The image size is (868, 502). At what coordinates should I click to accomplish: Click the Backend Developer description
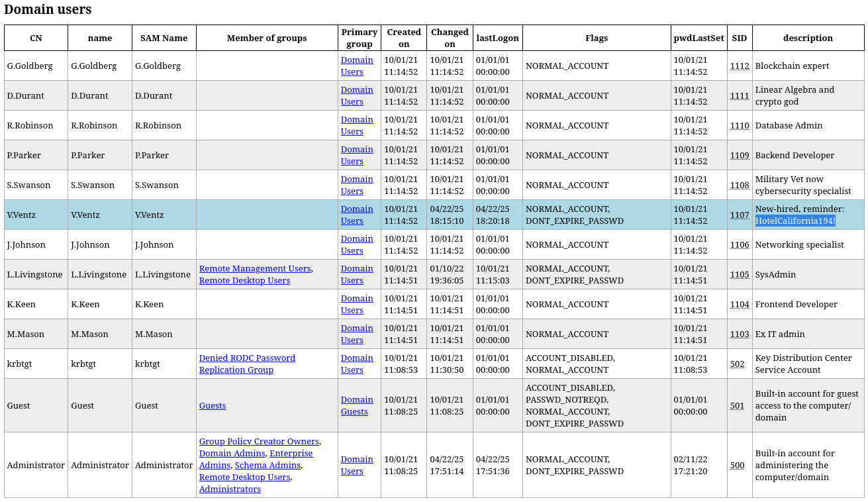795,155
